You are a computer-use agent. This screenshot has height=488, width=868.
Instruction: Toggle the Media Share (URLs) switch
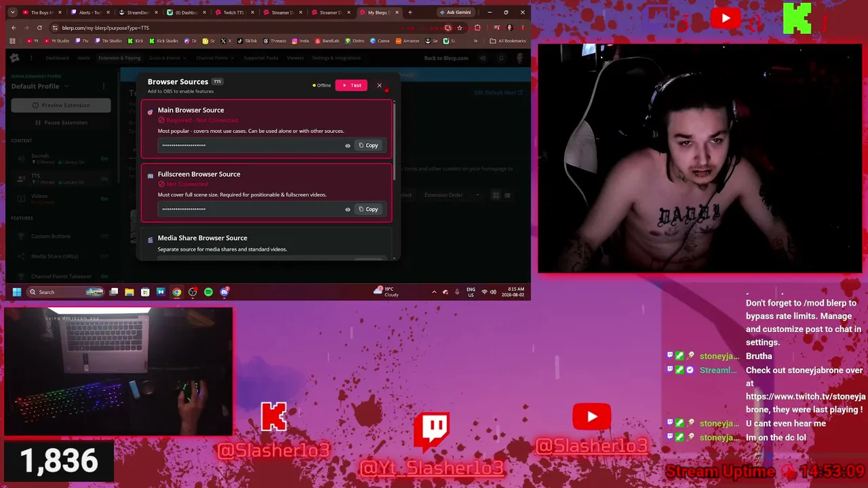(104, 256)
